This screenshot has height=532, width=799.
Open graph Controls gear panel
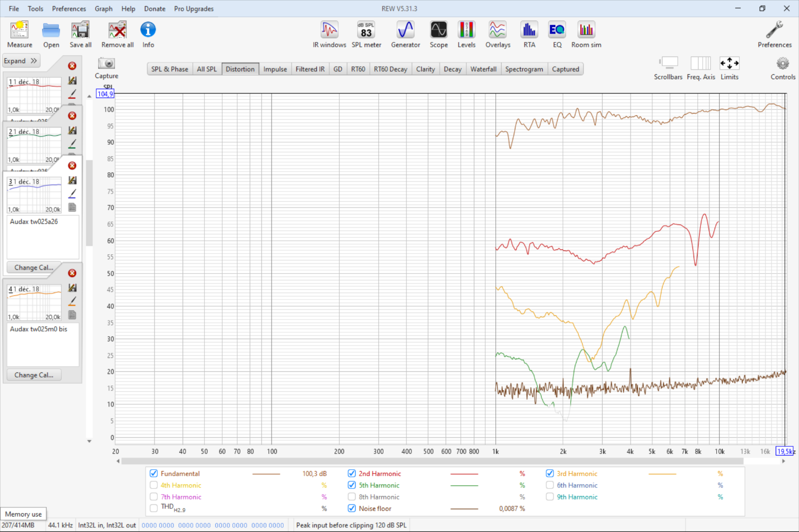(x=782, y=64)
